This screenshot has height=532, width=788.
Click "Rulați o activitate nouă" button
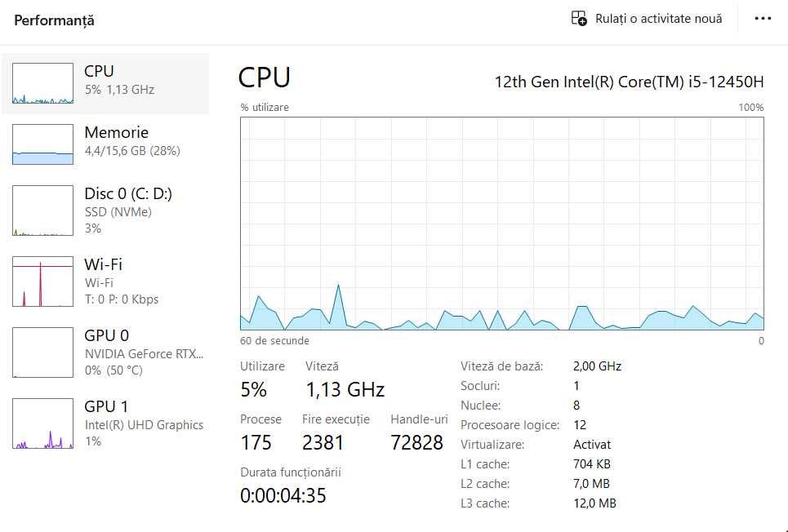pos(647,19)
